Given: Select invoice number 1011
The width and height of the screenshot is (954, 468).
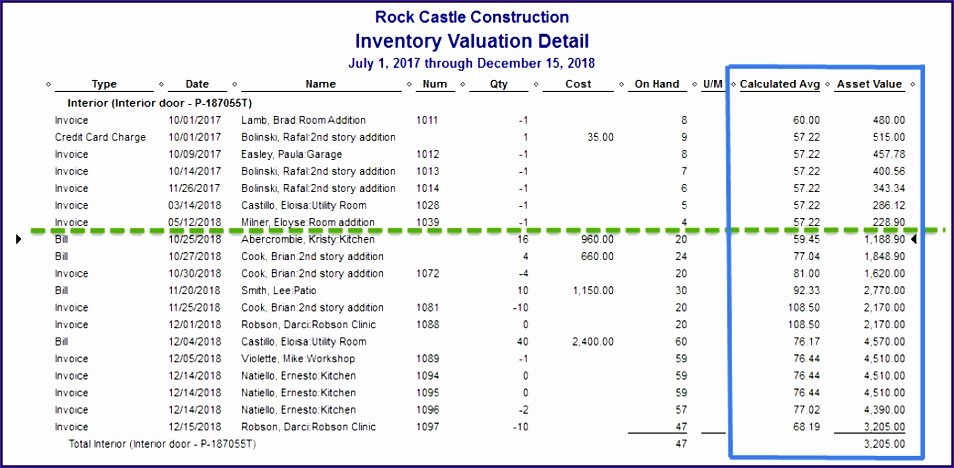Looking at the screenshot, I should pyautogui.click(x=427, y=120).
